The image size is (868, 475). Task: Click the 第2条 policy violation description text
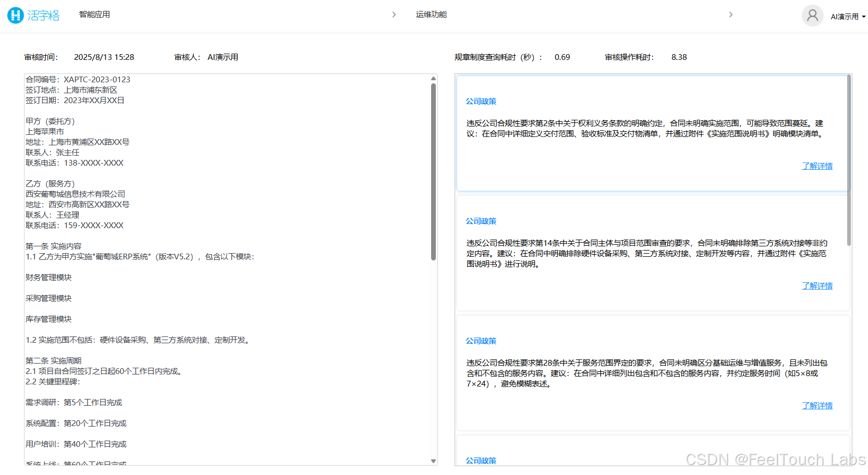click(646, 129)
